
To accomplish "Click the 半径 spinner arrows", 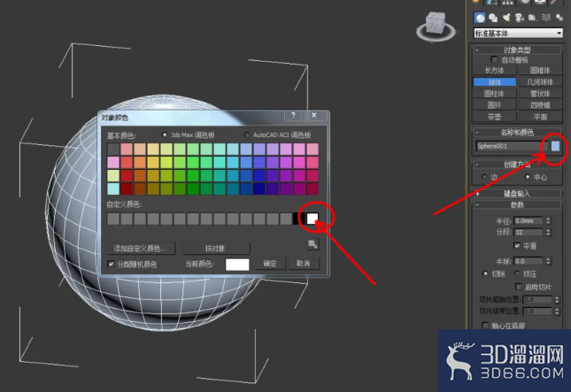I will tap(548, 220).
